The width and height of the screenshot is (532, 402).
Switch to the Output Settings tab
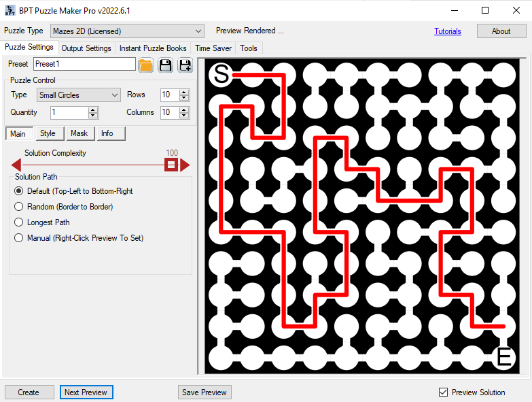point(86,48)
